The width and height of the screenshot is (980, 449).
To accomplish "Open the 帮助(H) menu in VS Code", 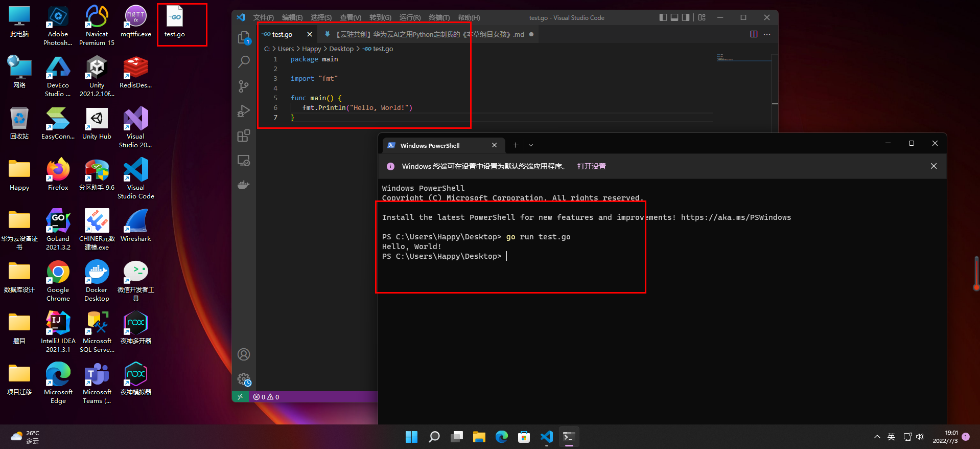I will (x=469, y=17).
